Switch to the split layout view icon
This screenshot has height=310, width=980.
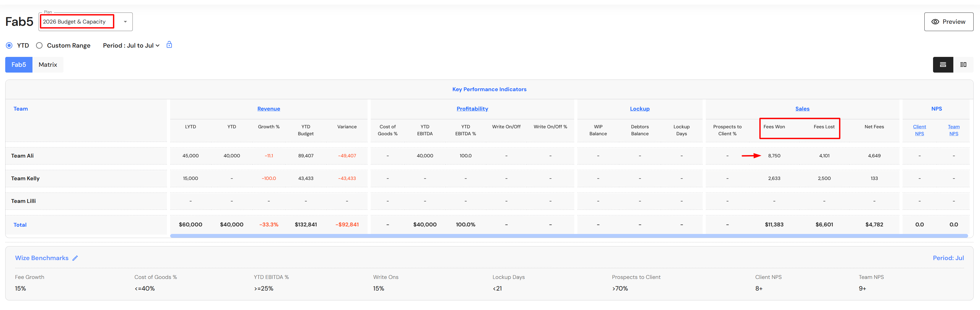point(963,65)
